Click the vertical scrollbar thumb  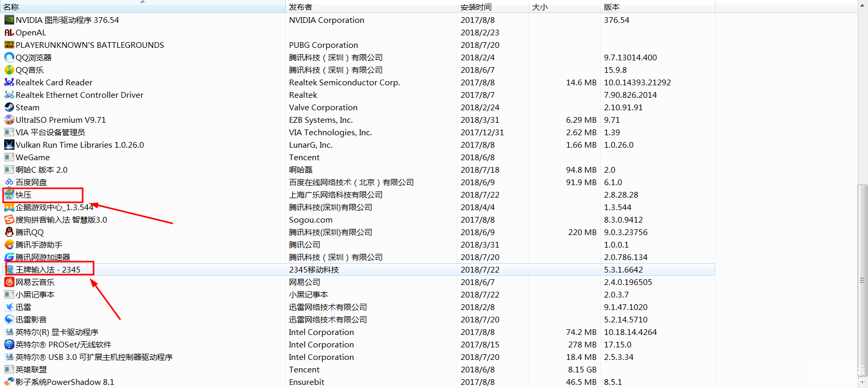pos(863,281)
